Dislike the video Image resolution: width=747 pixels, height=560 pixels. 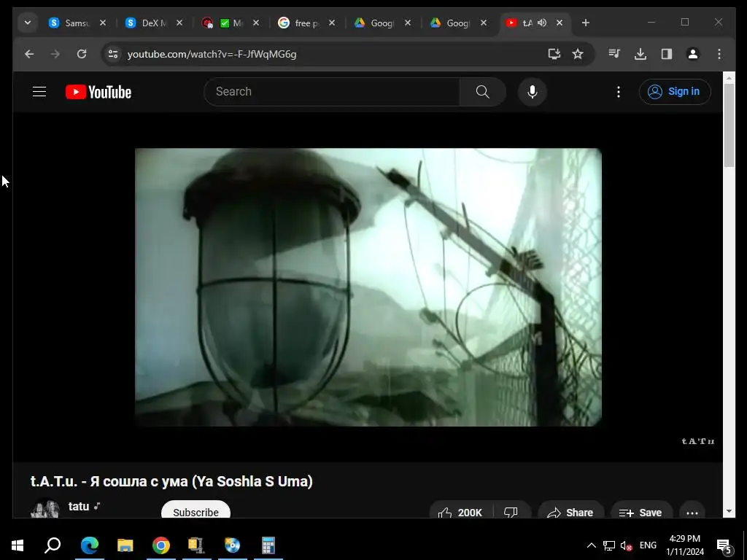[x=511, y=511]
